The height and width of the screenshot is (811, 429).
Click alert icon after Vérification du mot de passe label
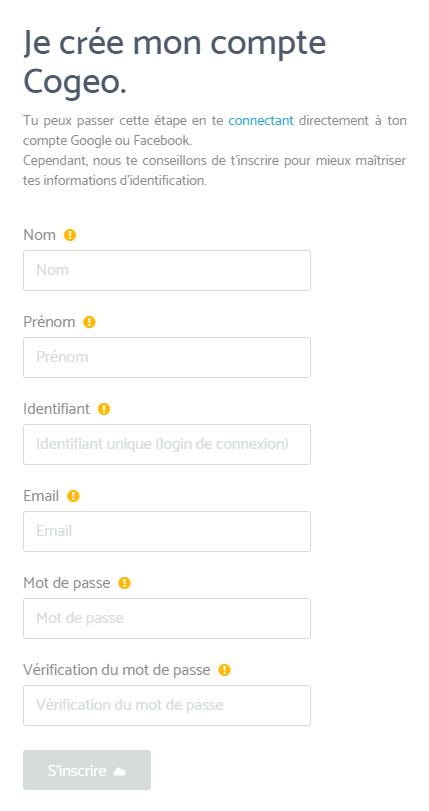coord(224,670)
